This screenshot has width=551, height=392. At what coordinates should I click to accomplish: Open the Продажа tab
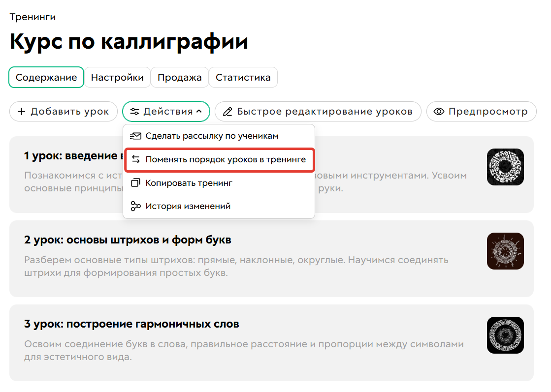[x=179, y=77]
